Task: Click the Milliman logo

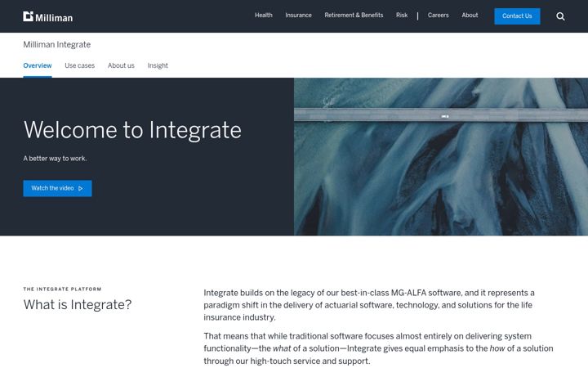Action: click(48, 17)
